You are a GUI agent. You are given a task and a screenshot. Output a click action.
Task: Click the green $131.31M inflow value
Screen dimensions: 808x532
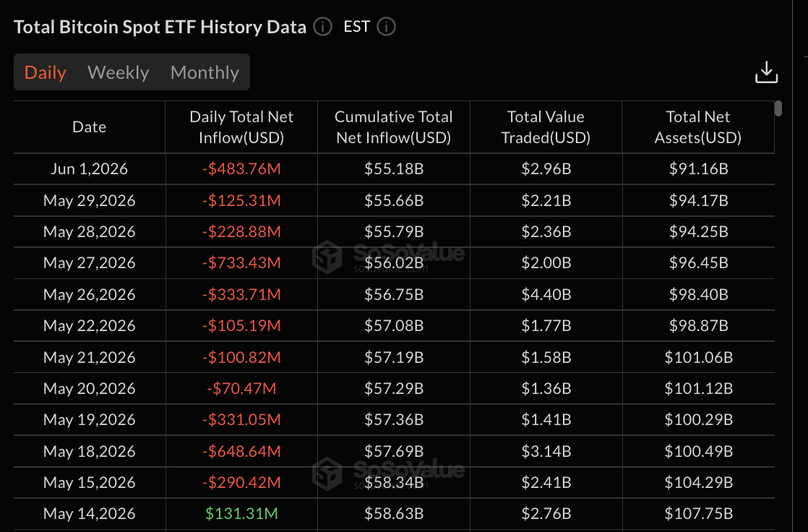pos(241,514)
